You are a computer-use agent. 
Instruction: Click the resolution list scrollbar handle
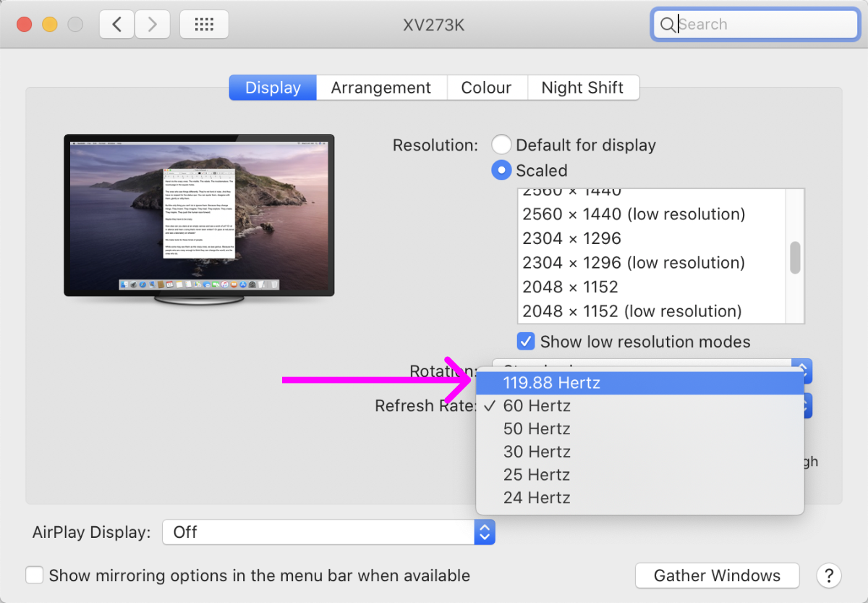(795, 258)
